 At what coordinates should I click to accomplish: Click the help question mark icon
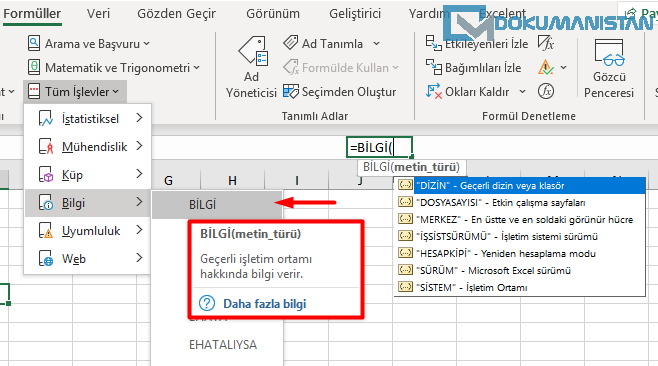coord(207,303)
